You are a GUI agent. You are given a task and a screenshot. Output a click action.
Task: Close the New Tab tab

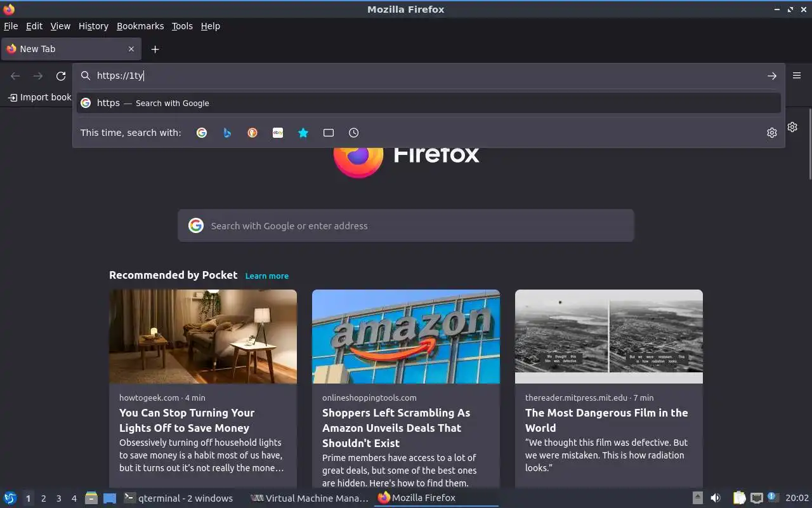(131, 49)
